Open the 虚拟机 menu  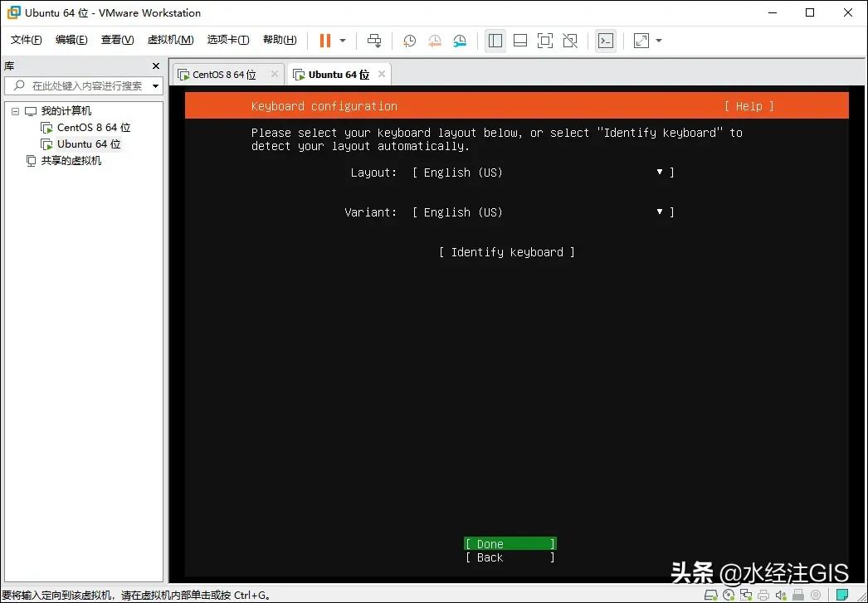click(x=170, y=39)
